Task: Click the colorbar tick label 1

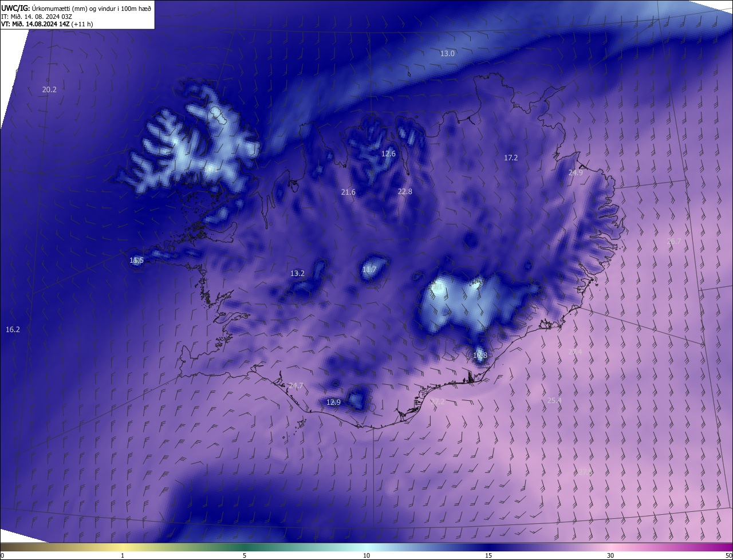Action: (x=123, y=555)
